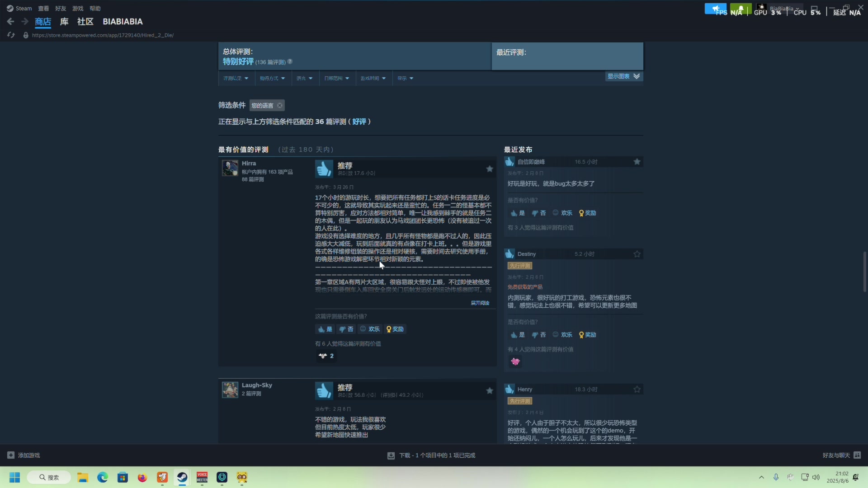This screenshot has width=868, height=488.
Task: Mark Destiny's review as 欢乐
Action: [x=562, y=335]
